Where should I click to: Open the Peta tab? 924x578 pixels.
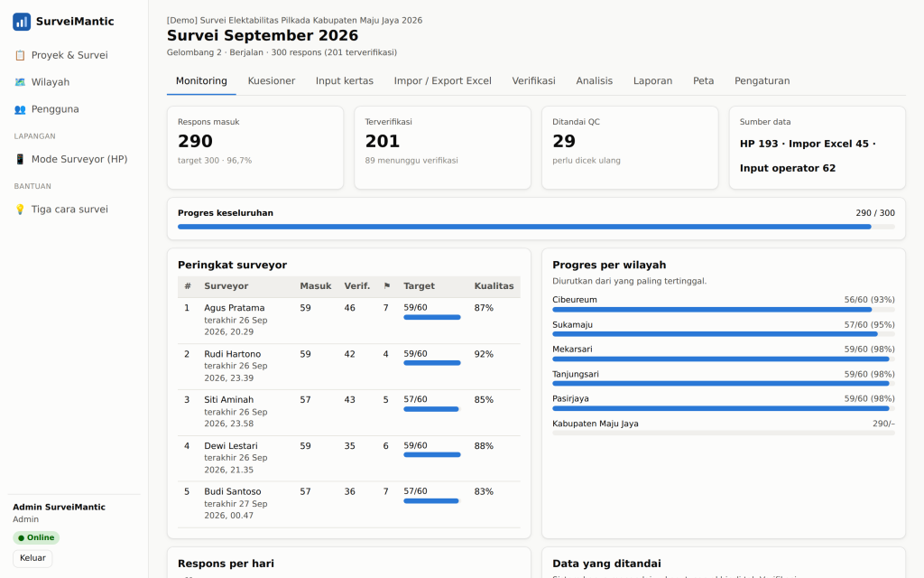(703, 80)
